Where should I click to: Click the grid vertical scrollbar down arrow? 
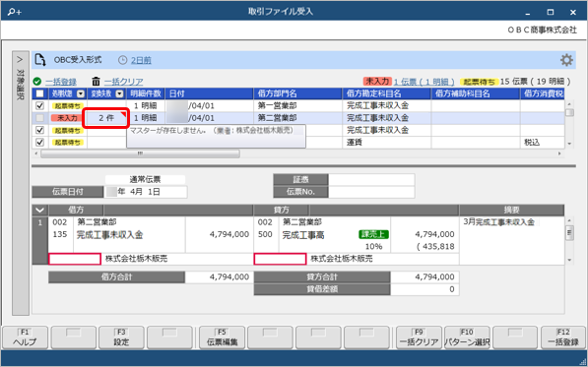click(569, 144)
